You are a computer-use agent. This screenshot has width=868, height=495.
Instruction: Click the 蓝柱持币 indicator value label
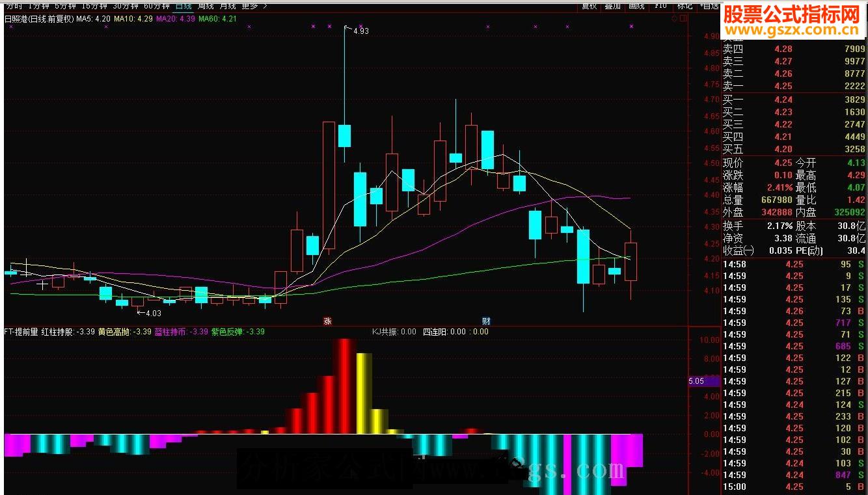coord(181,332)
